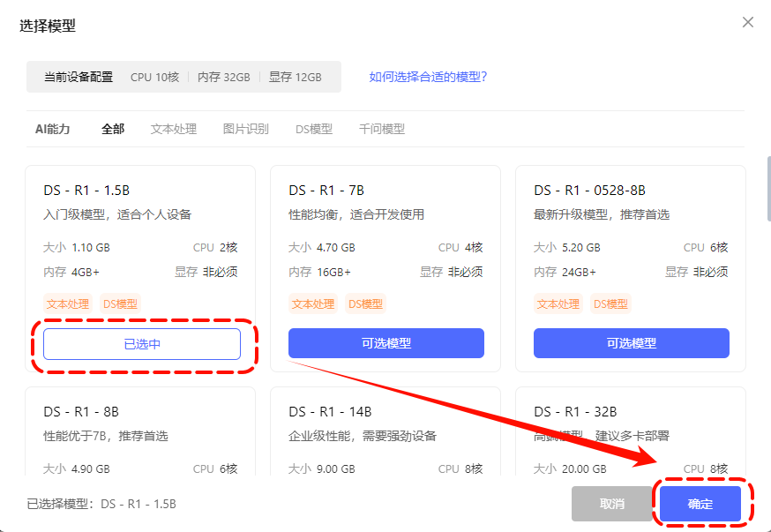Click the DS模型 tag on DS - R1 - 7B
The width and height of the screenshot is (771, 532).
365,303
